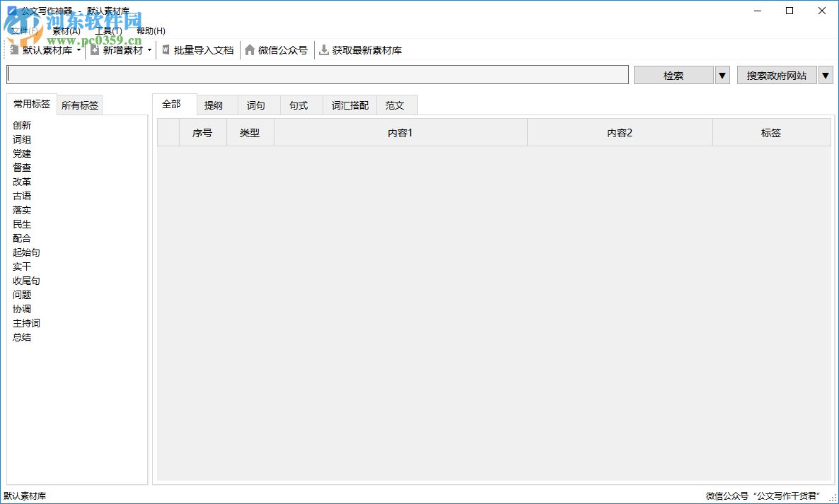The width and height of the screenshot is (839, 504).
Task: Click the 搜索政府网站 button
Action: tap(777, 76)
